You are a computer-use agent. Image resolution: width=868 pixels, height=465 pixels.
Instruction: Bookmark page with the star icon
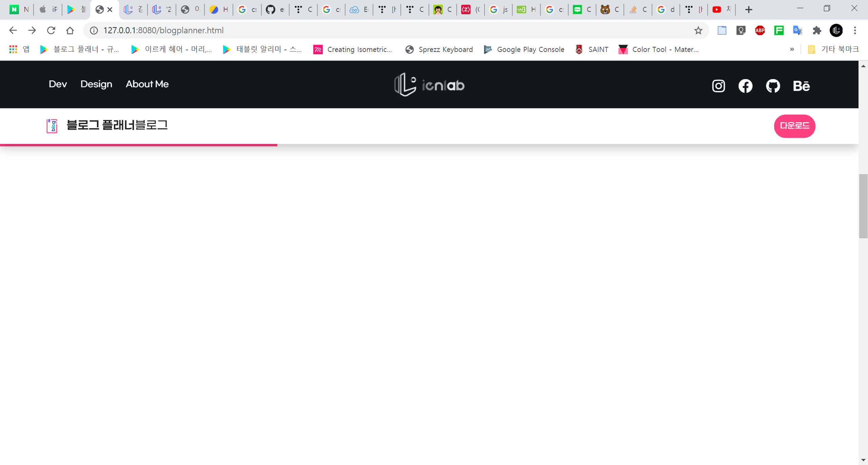[698, 31]
